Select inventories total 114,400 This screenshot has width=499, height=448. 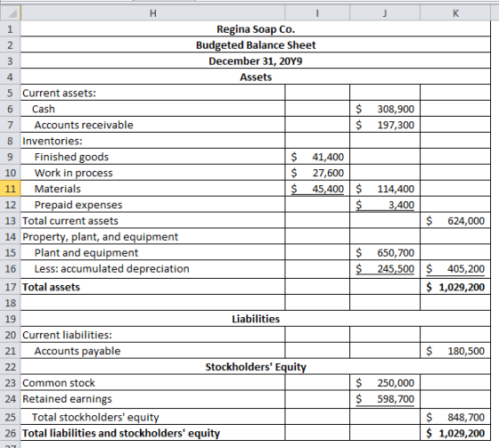[x=385, y=189]
